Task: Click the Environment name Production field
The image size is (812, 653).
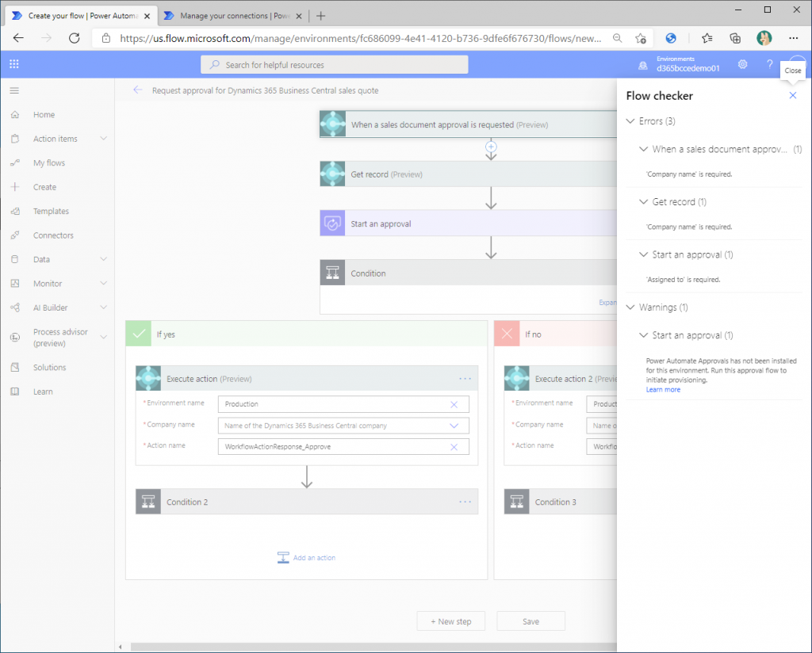Action: click(x=344, y=404)
